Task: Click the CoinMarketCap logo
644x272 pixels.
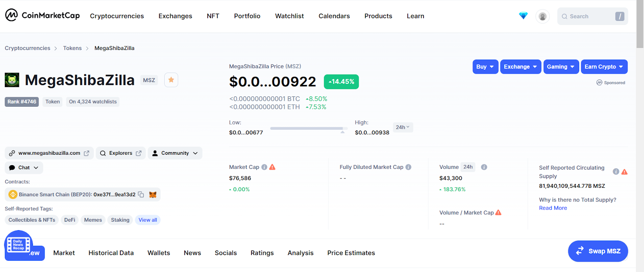Action: pyautogui.click(x=42, y=15)
